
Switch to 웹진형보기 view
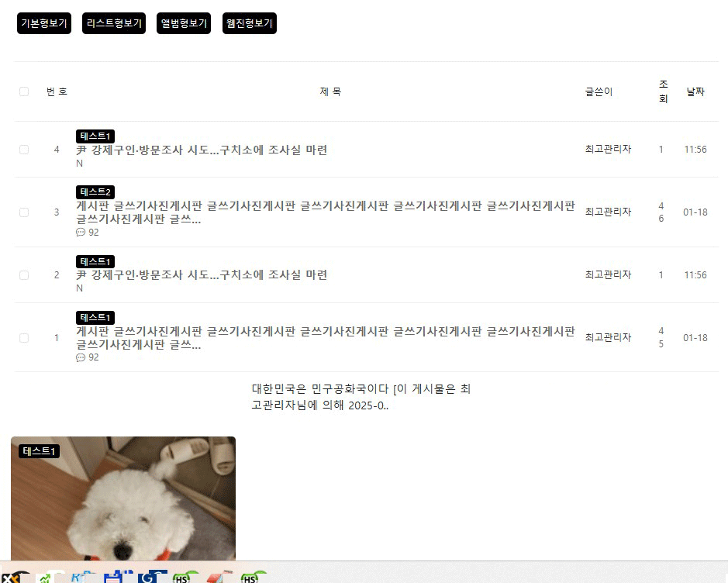tap(250, 23)
